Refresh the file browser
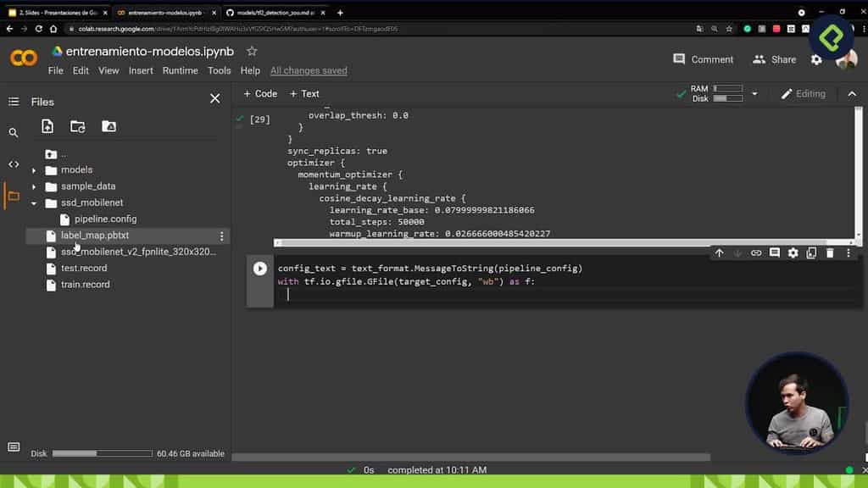 (78, 126)
